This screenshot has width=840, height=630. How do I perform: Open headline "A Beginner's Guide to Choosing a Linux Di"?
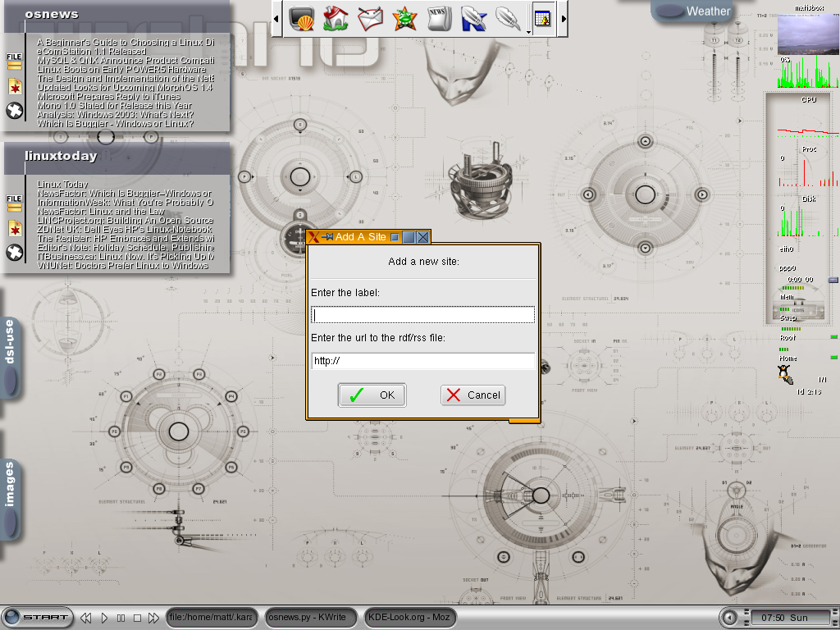126,43
